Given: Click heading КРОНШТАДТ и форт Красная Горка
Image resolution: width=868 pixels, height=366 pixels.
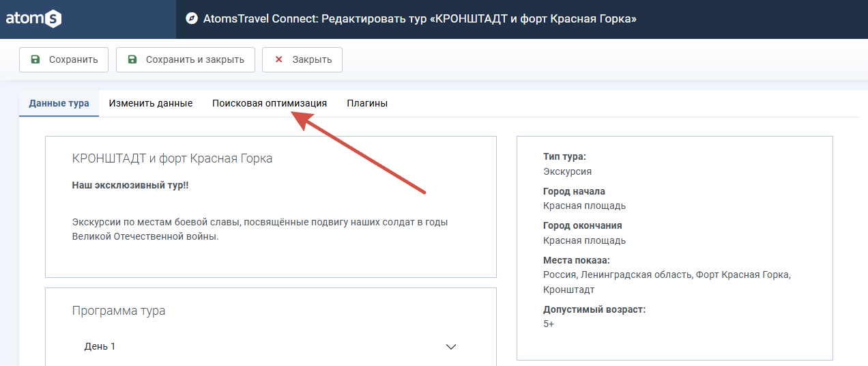Looking at the screenshot, I should click(x=172, y=158).
